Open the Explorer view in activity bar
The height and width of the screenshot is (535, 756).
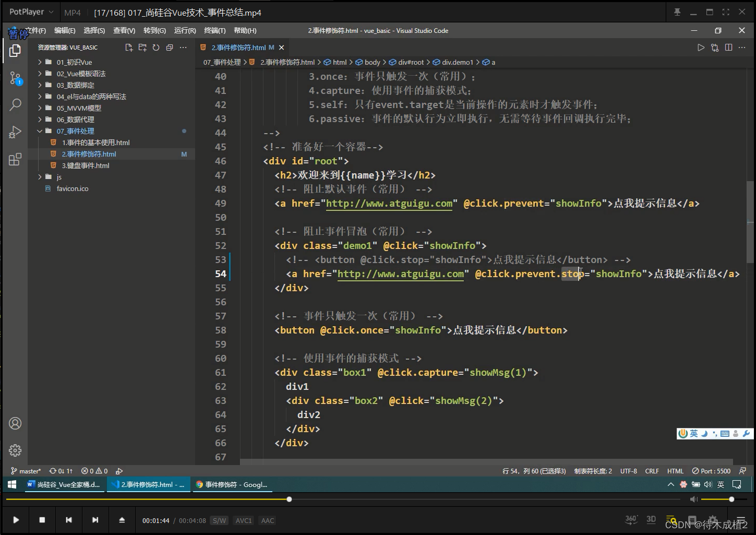click(x=15, y=51)
